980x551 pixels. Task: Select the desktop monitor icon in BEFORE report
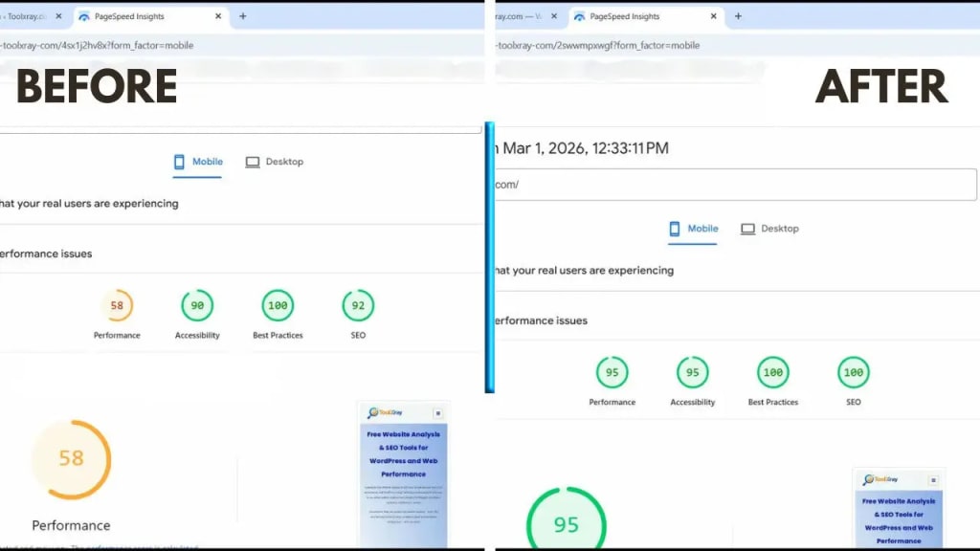252,162
